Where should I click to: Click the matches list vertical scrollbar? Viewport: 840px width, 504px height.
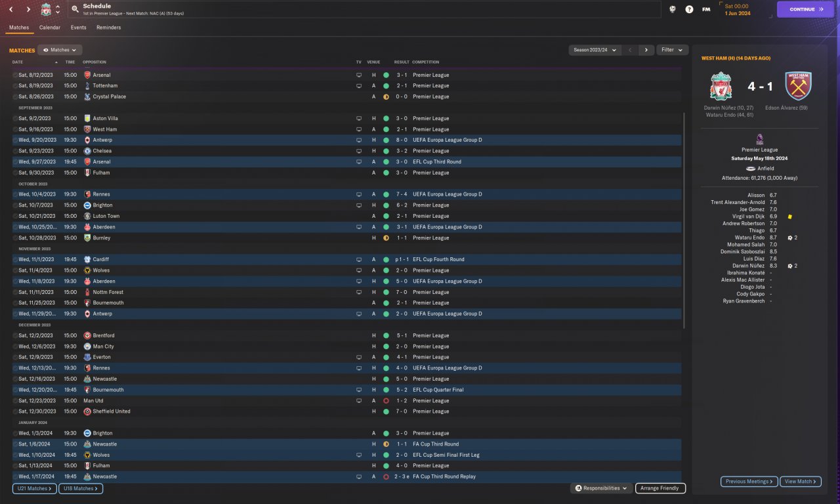[x=684, y=220]
